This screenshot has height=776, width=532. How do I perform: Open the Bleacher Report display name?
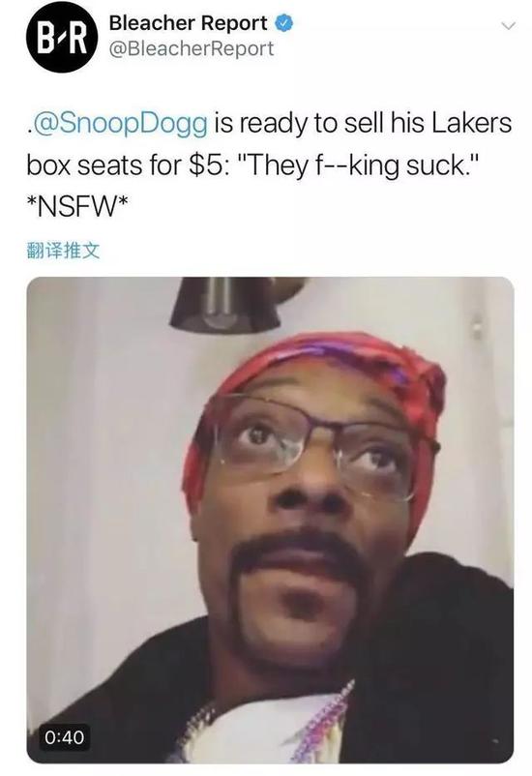click(188, 23)
